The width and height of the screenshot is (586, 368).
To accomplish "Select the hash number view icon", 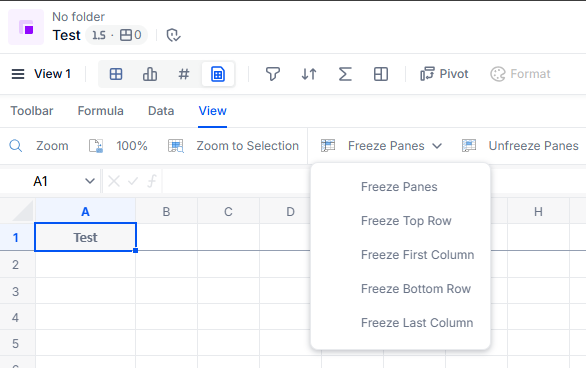I will 184,74.
